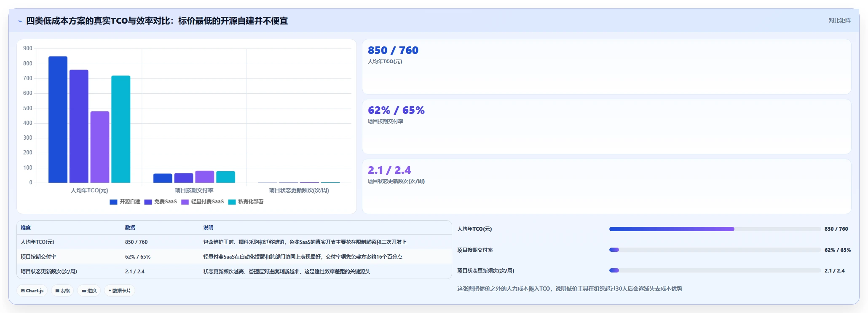Click the 私有化部署 bar in 项目按期交付率 group
868x313 pixels.
coord(226,177)
